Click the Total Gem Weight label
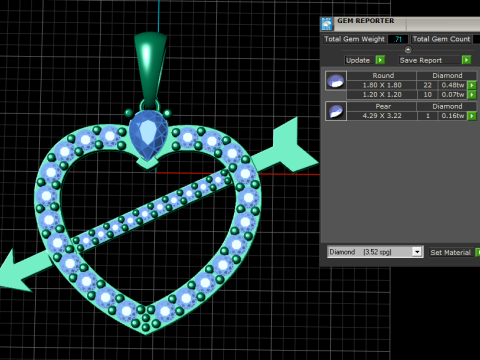The width and height of the screenshot is (480, 360). [354, 39]
